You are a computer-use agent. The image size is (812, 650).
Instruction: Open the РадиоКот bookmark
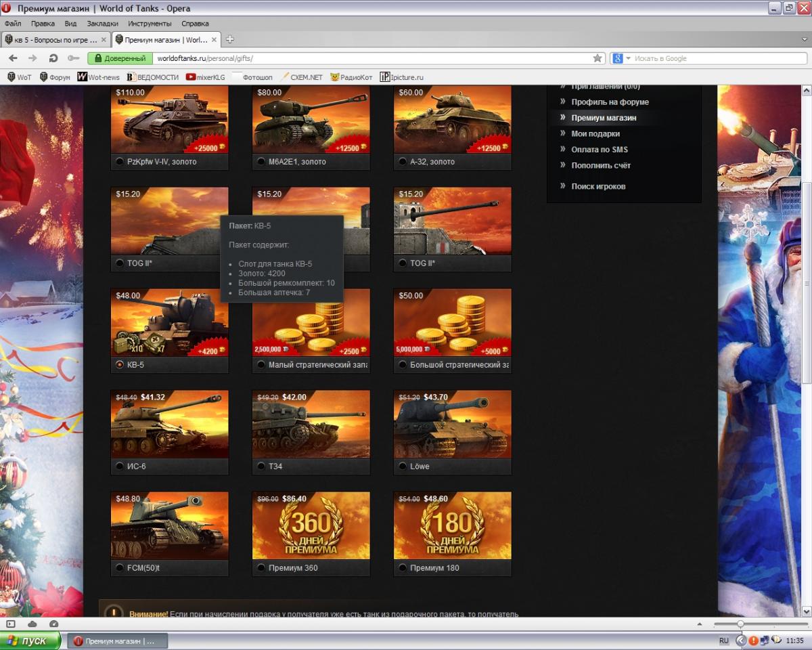pos(351,77)
